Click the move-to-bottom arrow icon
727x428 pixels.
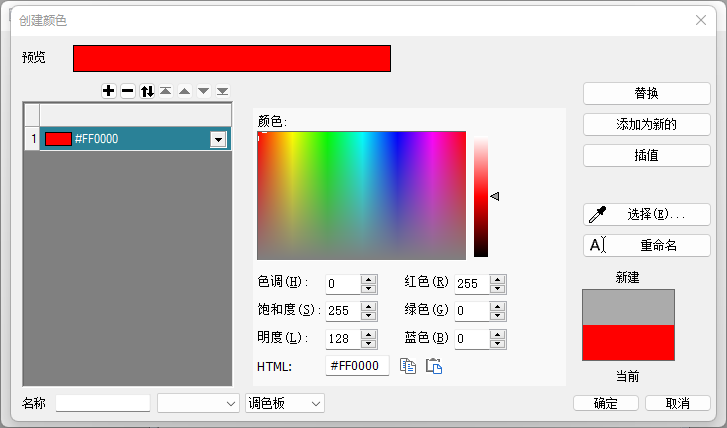(x=222, y=91)
